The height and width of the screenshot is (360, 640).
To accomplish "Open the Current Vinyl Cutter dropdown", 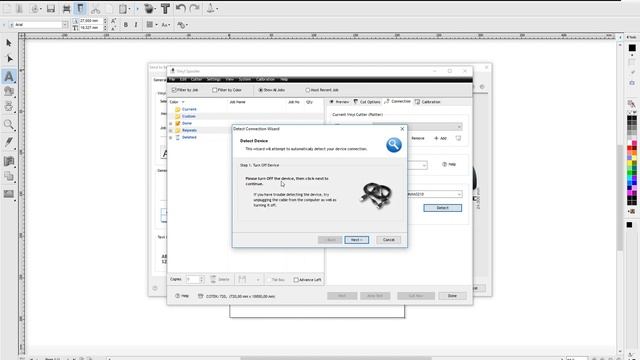I will point(459,127).
